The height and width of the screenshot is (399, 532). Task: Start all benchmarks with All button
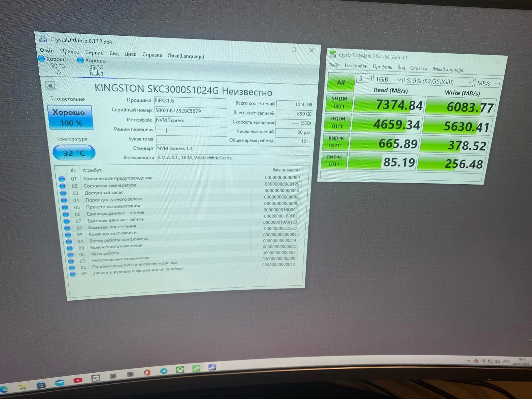pos(341,82)
